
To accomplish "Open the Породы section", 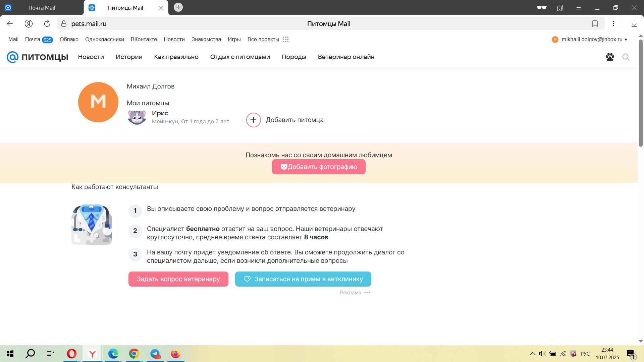I will [294, 57].
